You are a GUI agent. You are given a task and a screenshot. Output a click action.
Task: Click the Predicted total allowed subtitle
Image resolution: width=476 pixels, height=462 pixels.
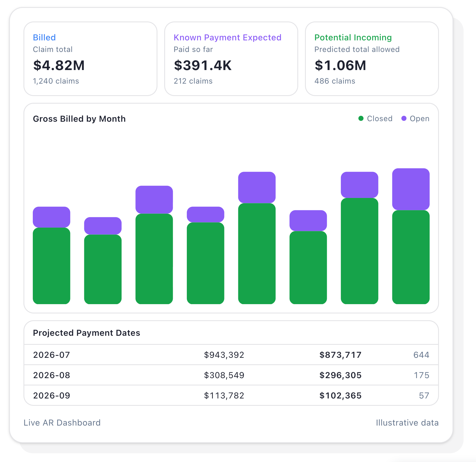tap(357, 49)
